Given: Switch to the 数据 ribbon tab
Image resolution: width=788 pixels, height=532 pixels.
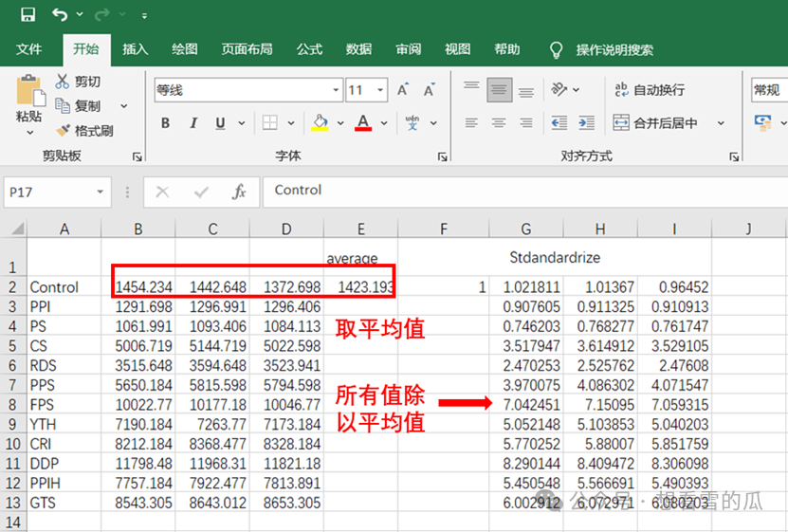Looking at the screenshot, I should (x=358, y=49).
